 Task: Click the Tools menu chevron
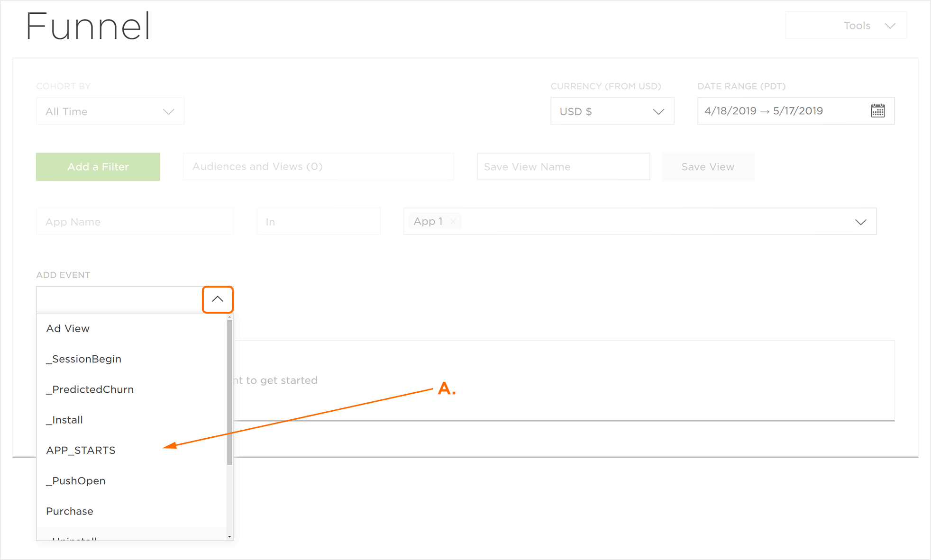click(890, 26)
